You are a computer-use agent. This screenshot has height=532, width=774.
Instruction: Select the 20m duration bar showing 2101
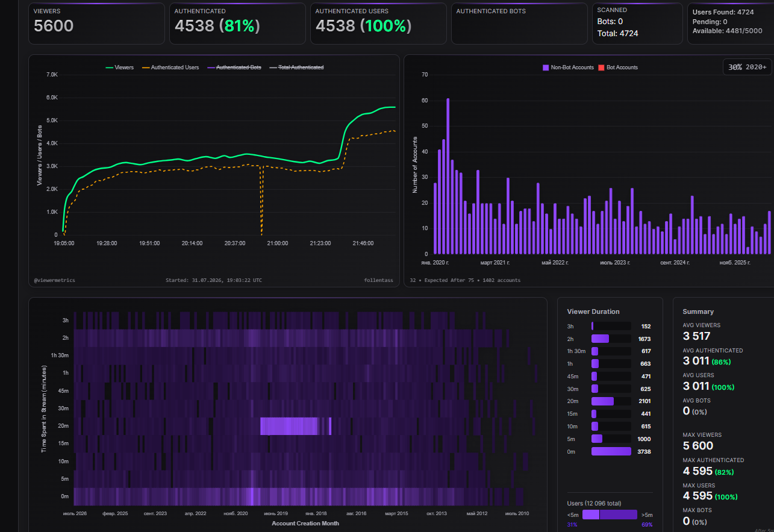pos(611,401)
